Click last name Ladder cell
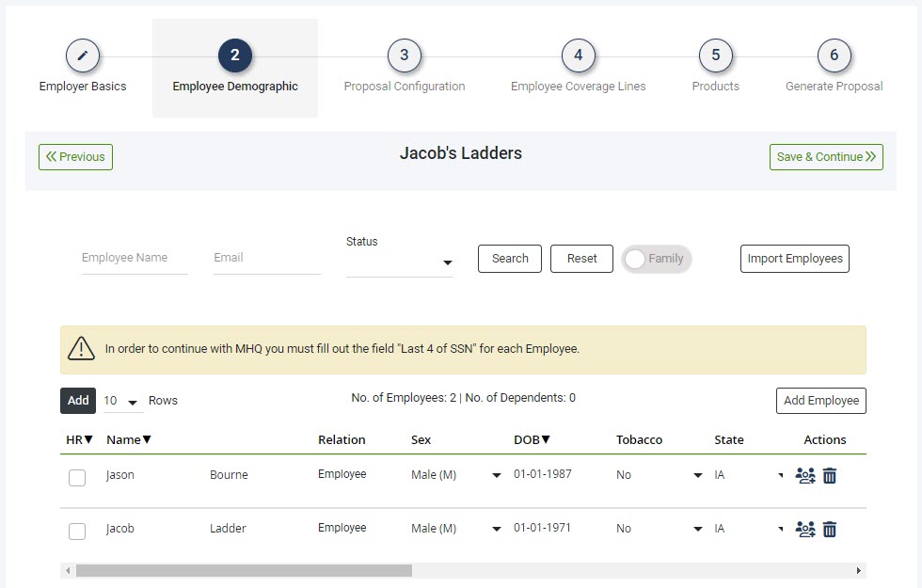 pyautogui.click(x=228, y=529)
